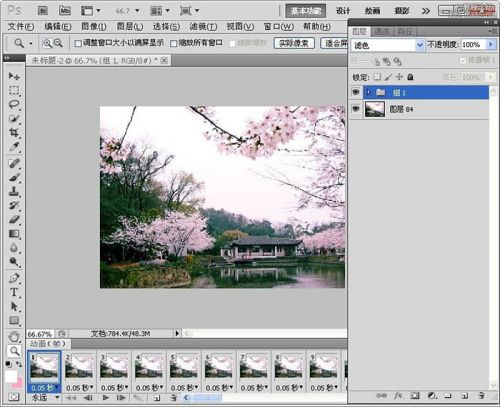Image resolution: width=500 pixels, height=407 pixels.
Task: Select the Pen tool
Action: [14, 278]
